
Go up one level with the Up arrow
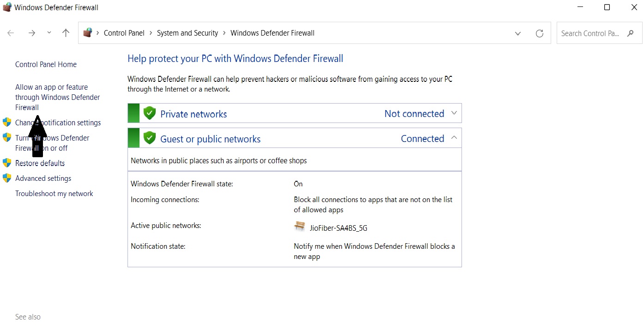coord(66,33)
